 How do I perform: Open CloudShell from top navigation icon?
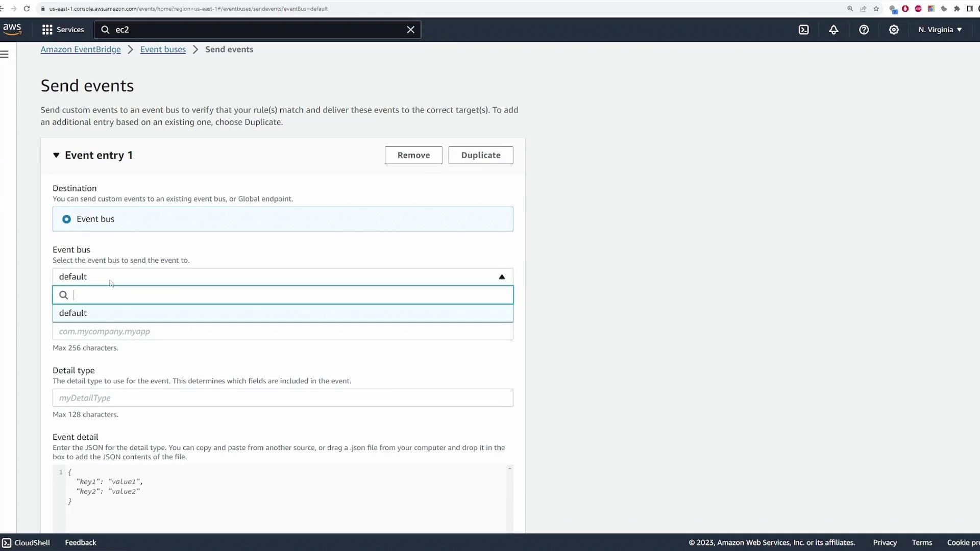803,30
